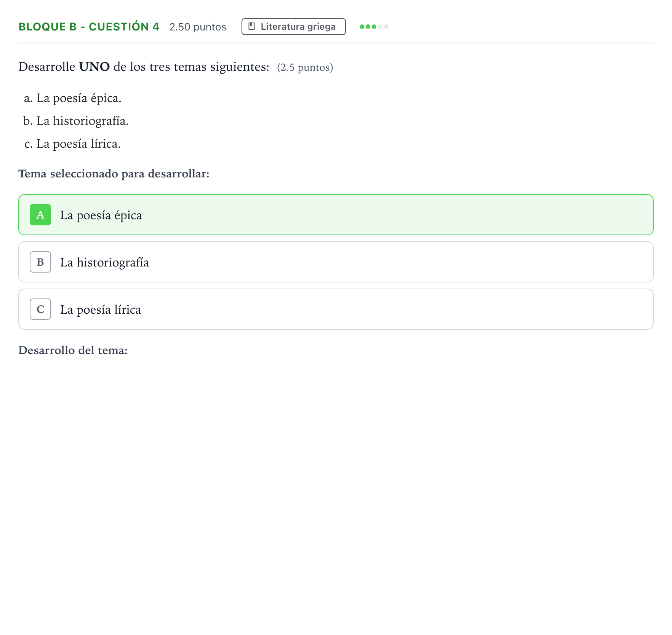The image size is (672, 635).
Task: Click the 2.50 puntos label
Action: (198, 27)
